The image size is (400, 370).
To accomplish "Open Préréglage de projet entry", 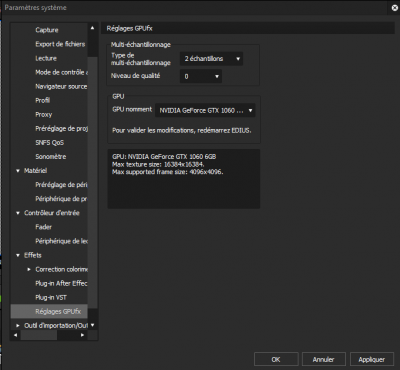I will [61, 128].
